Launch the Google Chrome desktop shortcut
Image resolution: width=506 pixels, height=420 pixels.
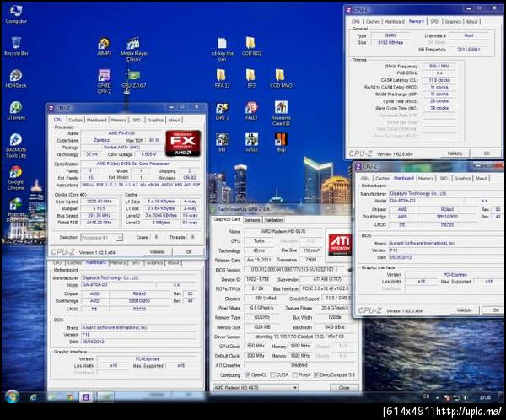pos(16,178)
